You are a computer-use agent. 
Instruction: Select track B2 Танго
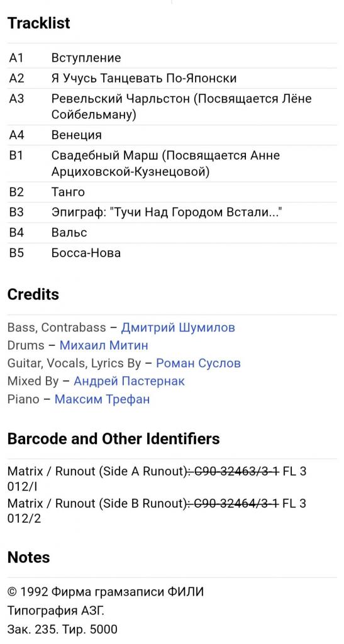[x=172, y=192]
